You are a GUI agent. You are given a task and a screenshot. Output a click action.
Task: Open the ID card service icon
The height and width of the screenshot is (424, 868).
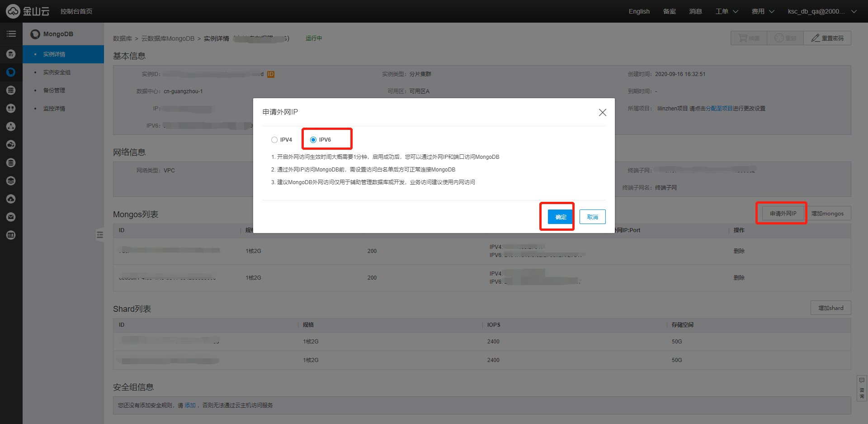click(11, 235)
